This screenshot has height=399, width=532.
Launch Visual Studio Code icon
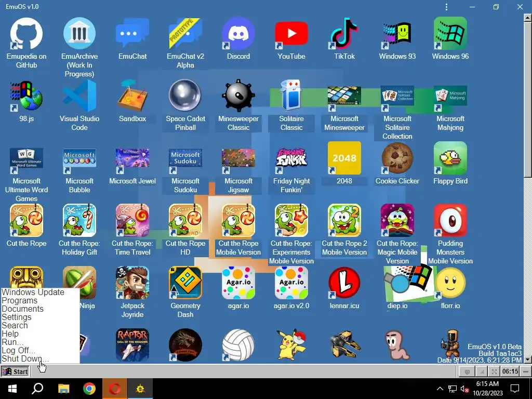[x=79, y=96]
